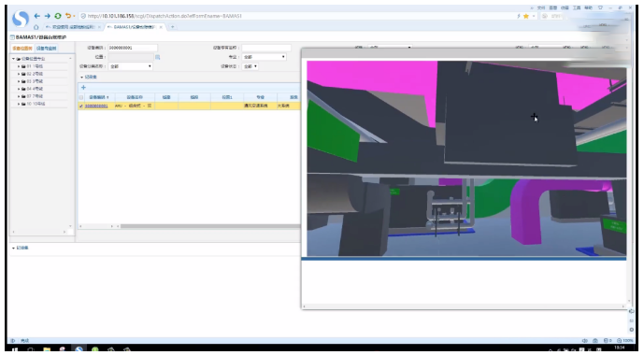This screenshot has width=644, height=355.
Task: Click the 100% zoom indicator in status bar
Action: (x=625, y=341)
